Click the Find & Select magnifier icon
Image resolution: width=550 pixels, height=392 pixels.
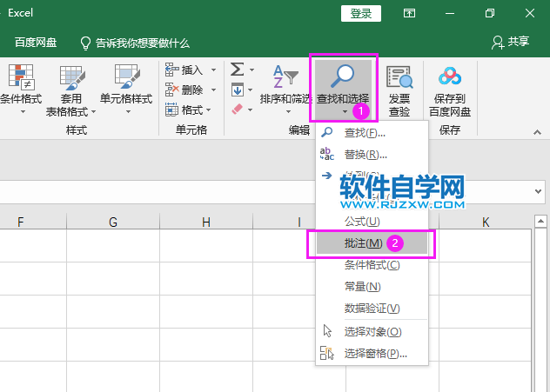(x=342, y=76)
